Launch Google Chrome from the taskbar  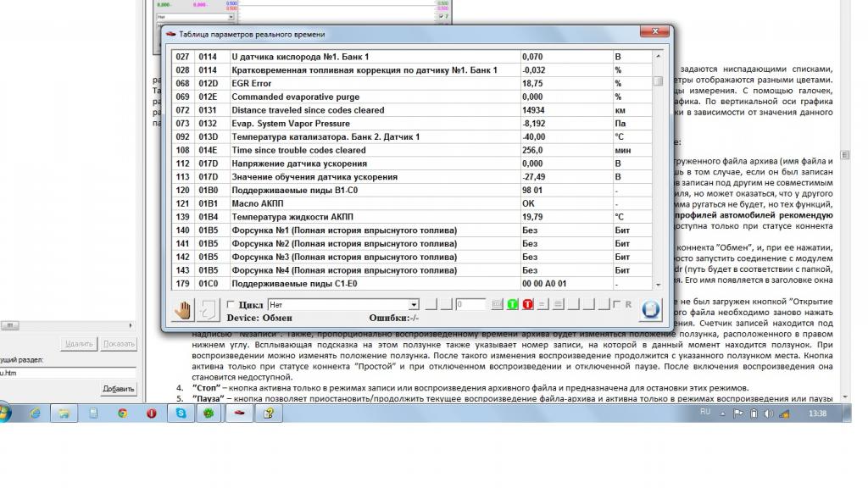(x=122, y=413)
